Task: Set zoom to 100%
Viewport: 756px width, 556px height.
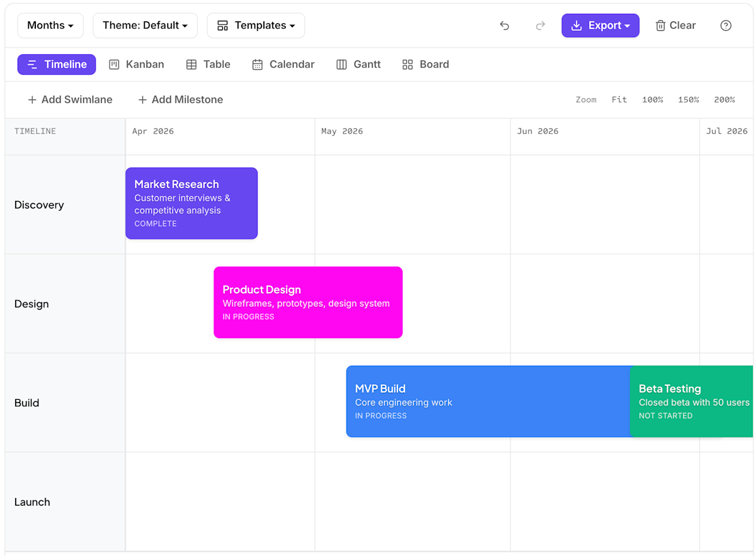Action: tap(653, 99)
